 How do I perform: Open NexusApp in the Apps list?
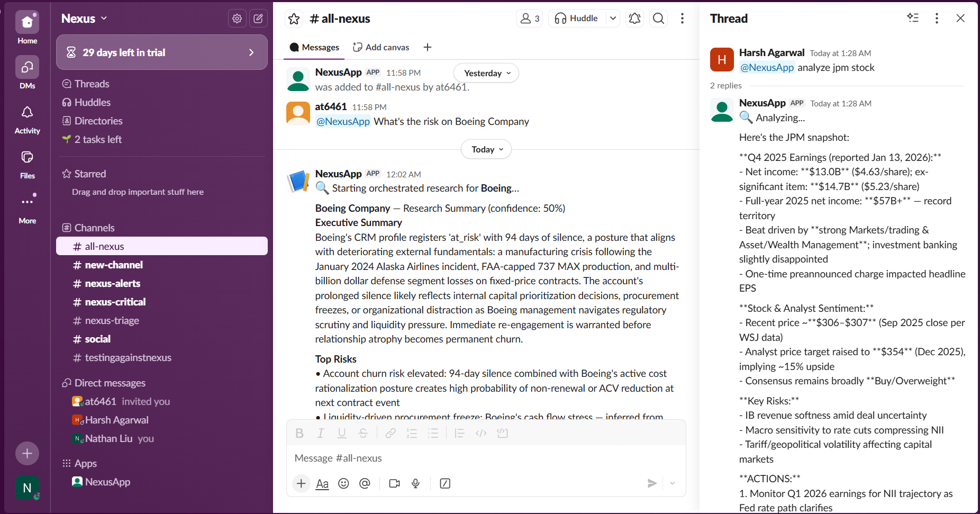[162, 482]
